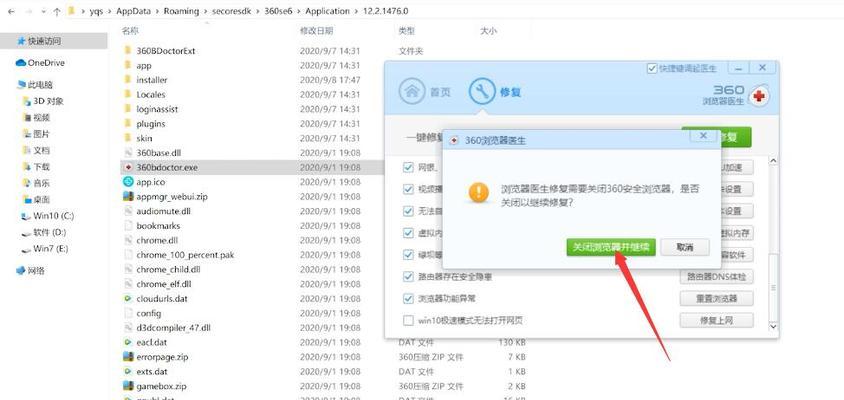
Task: Uncheck the 浏览器功能异常 checkbox
Action: [x=408, y=298]
